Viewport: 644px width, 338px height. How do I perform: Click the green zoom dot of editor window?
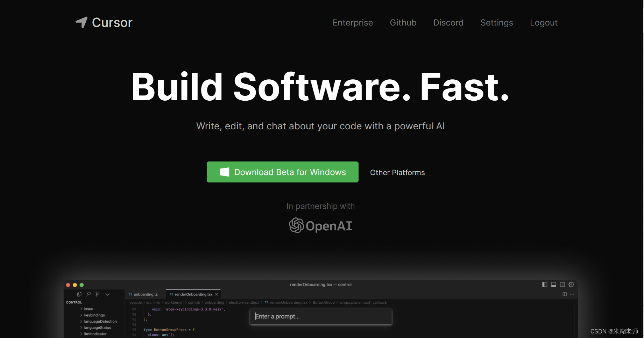[82, 285]
